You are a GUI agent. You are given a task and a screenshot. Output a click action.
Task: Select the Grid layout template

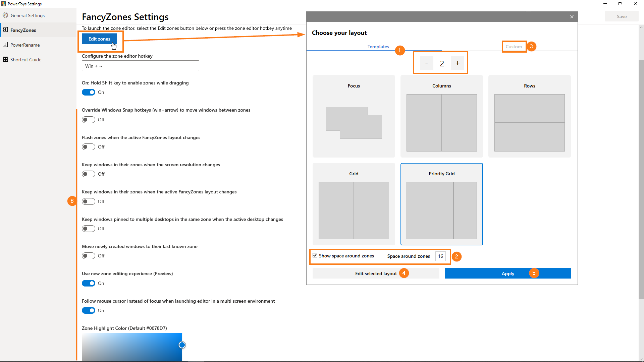coord(354,204)
